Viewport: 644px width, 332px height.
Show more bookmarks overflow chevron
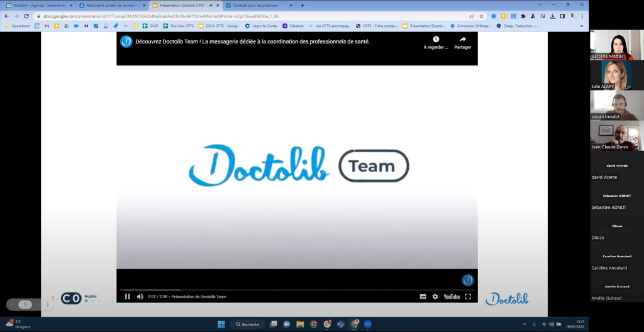point(582,26)
